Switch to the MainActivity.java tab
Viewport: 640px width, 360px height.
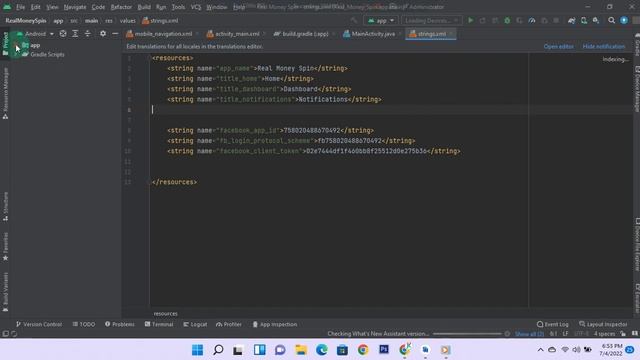click(x=373, y=34)
